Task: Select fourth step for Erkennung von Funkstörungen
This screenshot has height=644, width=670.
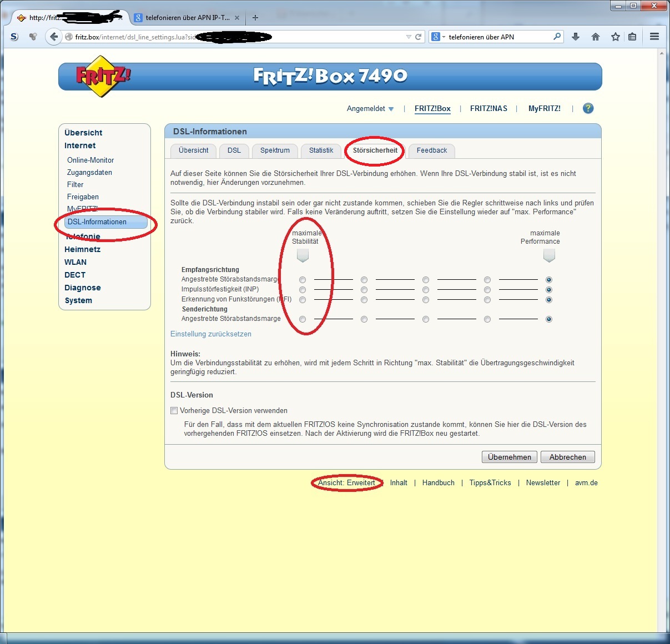Action: pos(487,300)
